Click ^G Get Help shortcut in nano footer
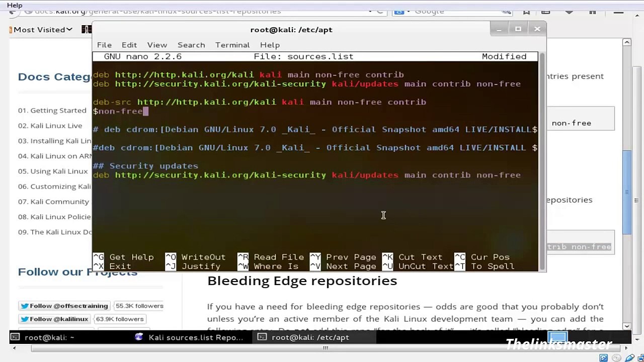Image resolution: width=644 pixels, height=362 pixels. [x=123, y=257]
